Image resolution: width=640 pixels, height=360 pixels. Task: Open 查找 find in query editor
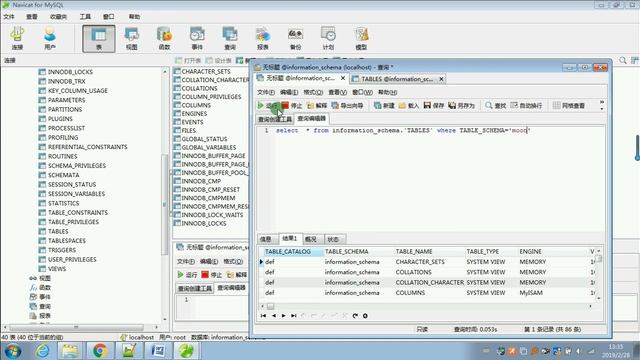pyautogui.click(x=496, y=105)
